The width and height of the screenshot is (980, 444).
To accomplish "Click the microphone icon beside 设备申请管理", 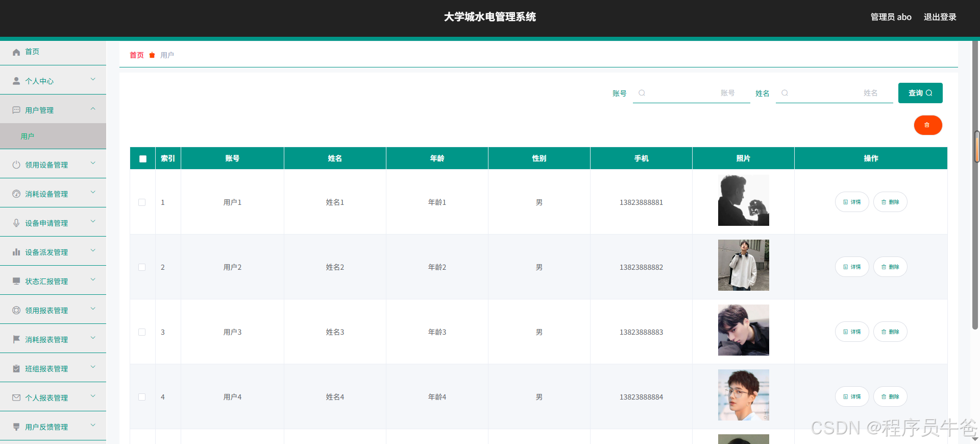I will click(16, 223).
